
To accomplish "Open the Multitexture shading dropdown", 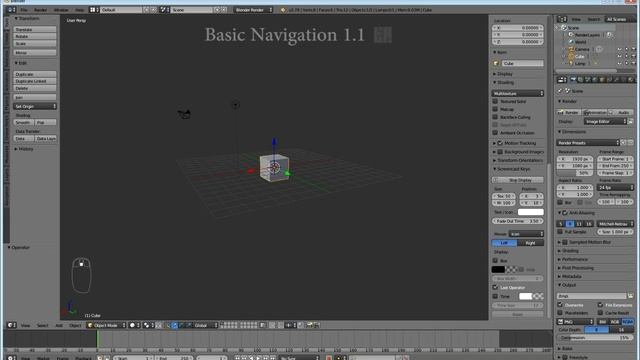I will 518,93.
